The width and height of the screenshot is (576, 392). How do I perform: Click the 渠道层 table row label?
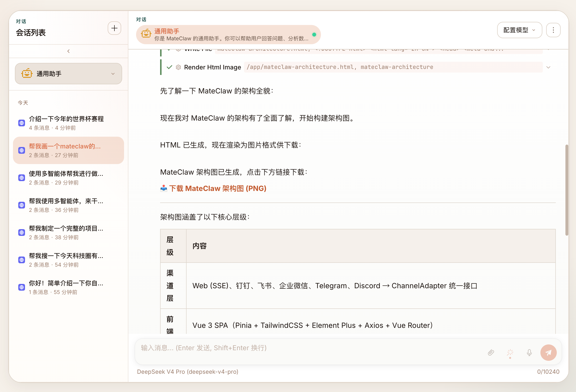coord(173,286)
